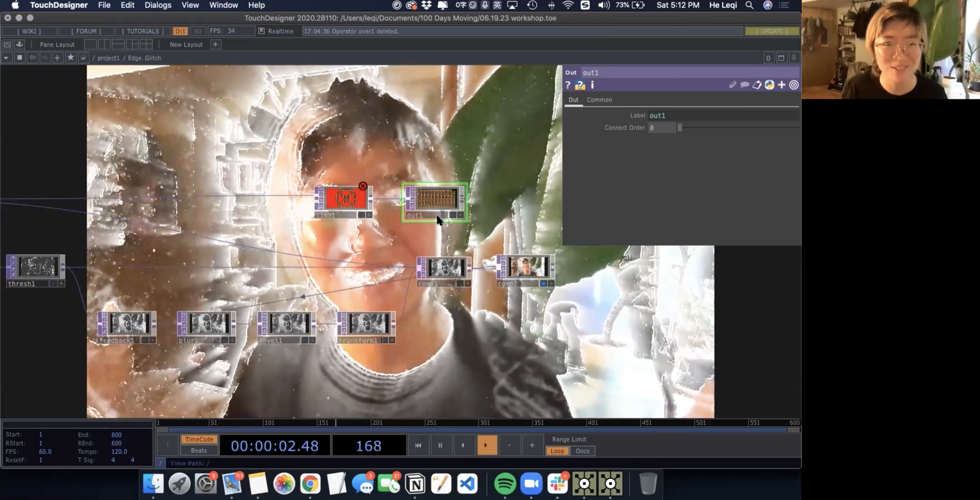Viewport: 980px width, 500px height.
Task: Toggle the orange O|I power button
Action: point(180,31)
